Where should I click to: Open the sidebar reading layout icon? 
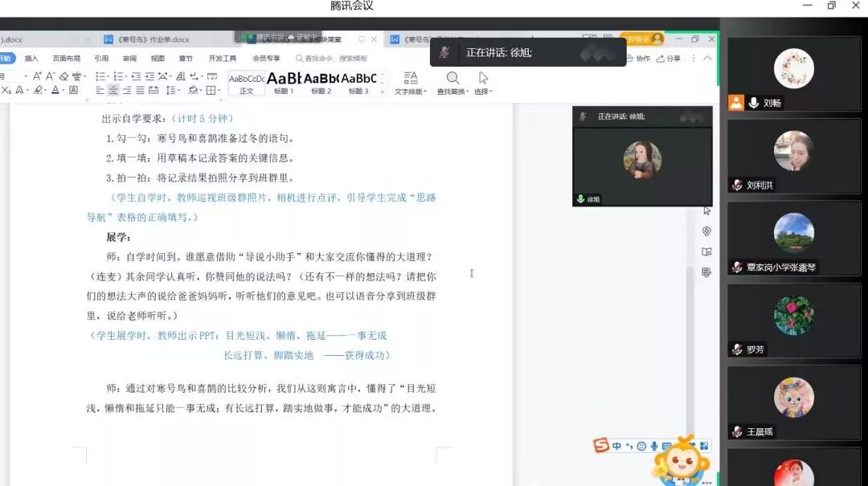[x=706, y=252]
